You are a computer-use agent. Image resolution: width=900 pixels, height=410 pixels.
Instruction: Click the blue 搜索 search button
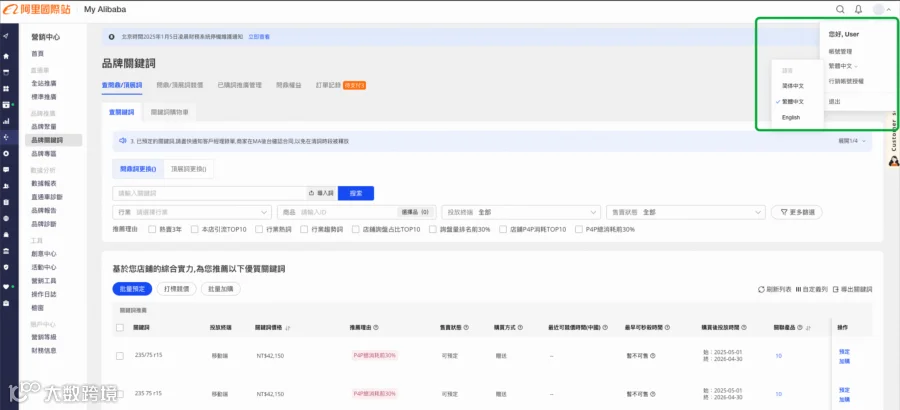[356, 194]
